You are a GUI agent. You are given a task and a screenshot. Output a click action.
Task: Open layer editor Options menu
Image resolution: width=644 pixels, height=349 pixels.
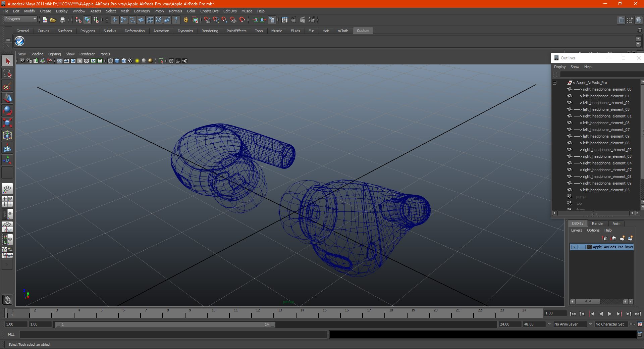593,230
